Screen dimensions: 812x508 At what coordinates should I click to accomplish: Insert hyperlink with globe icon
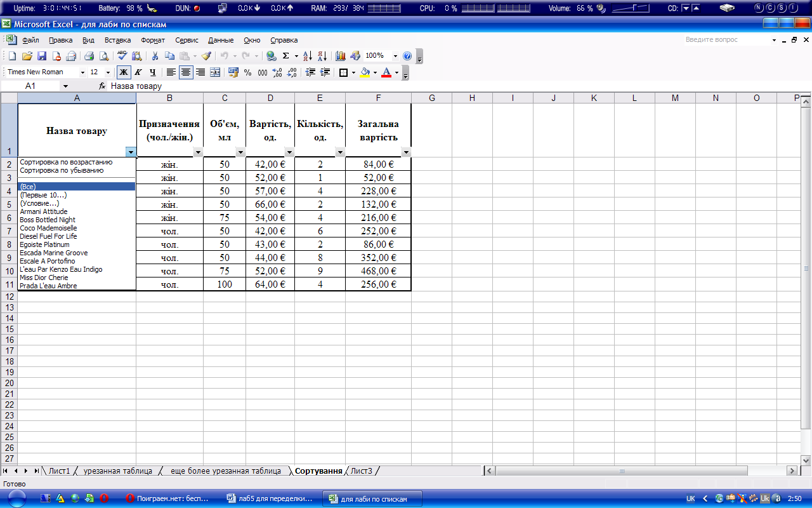[272, 56]
